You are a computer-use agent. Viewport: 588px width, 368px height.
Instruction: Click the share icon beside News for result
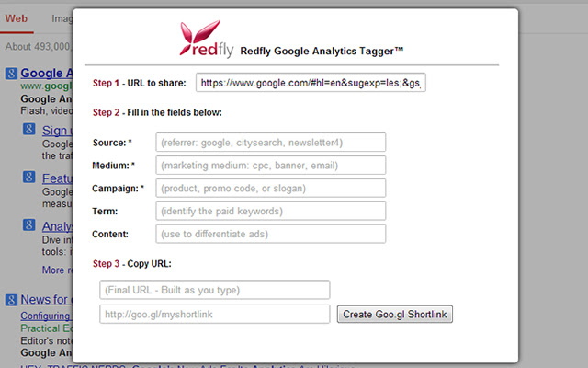pos(11,300)
